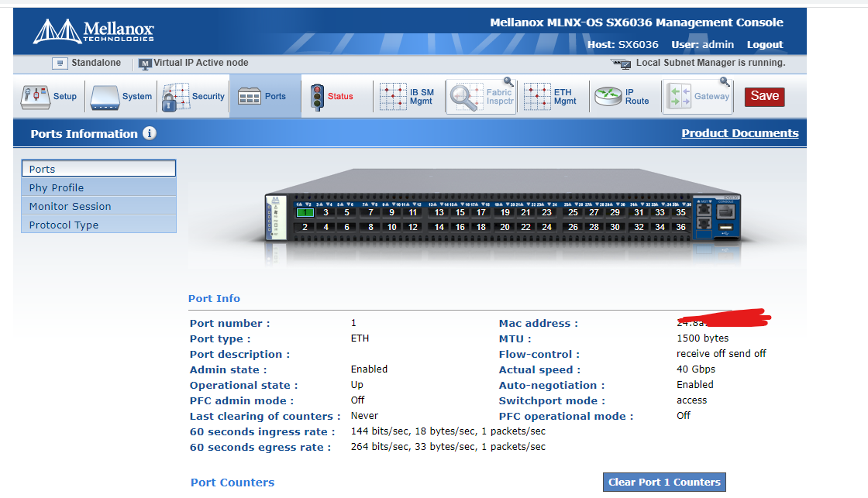
Task: Open the Protocol Type sidebar item
Action: pyautogui.click(x=98, y=225)
